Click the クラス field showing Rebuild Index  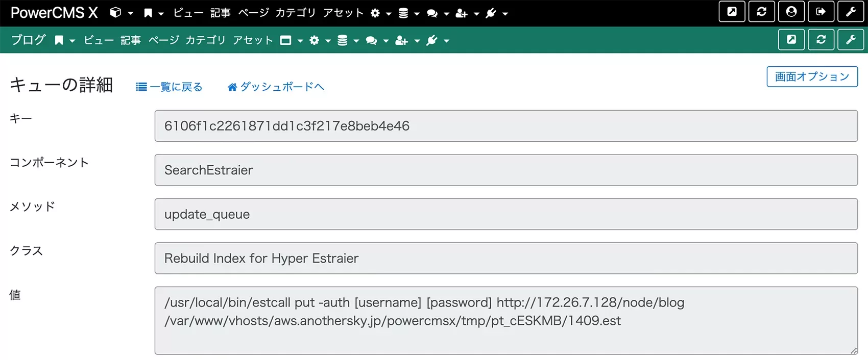click(x=506, y=259)
